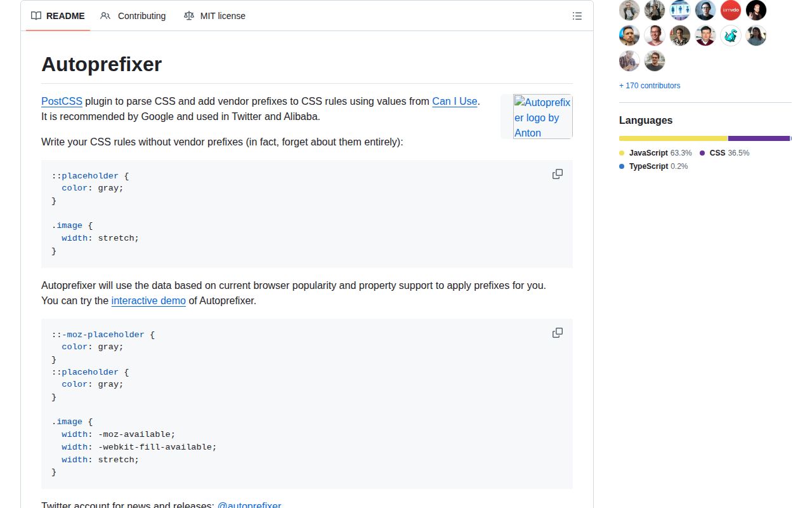812x508 pixels.
Task: Copy the ::-moz-placeholder output code block
Action: 558,333
